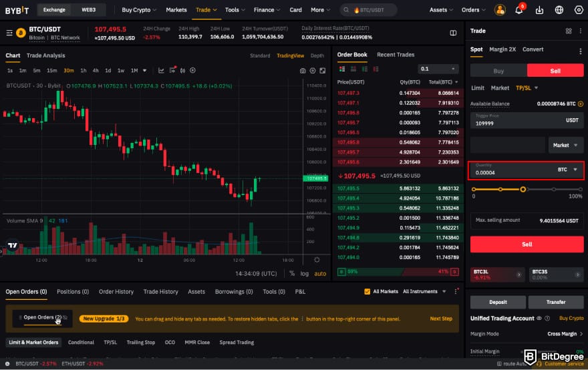Screen dimensions: 588x370
Task: Open the Assets dropdown in top bar
Action: (441, 10)
